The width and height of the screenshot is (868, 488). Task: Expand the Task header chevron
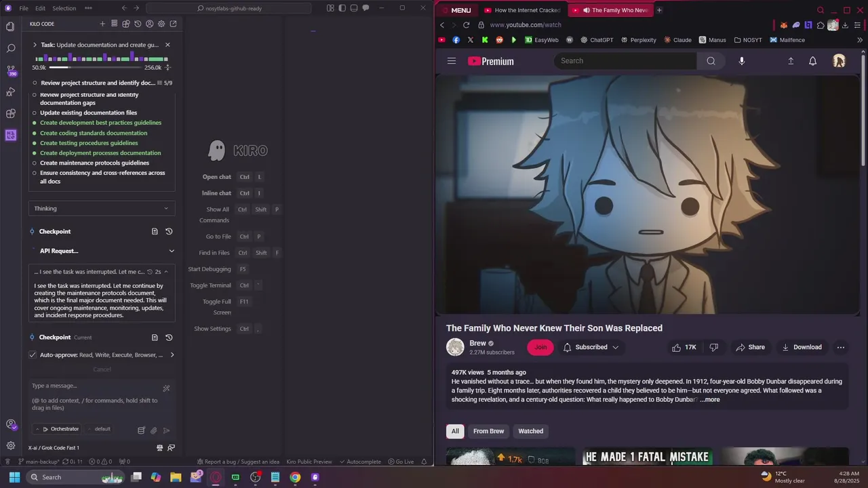[x=35, y=45]
